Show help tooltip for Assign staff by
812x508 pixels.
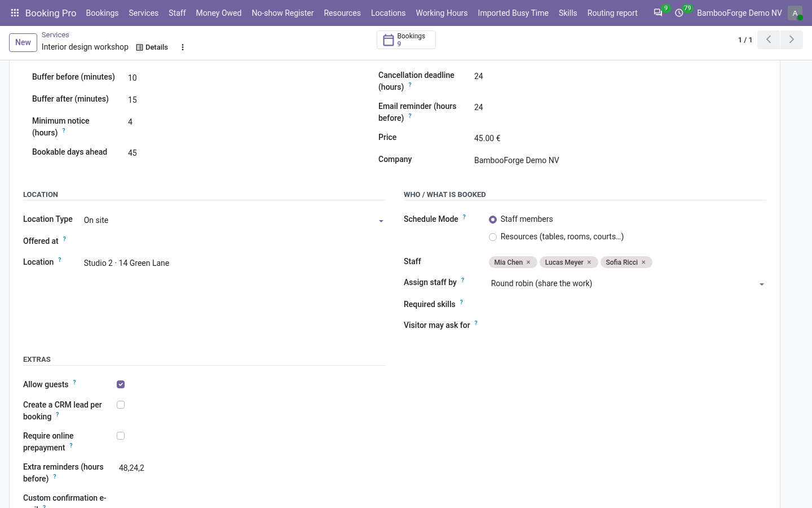click(462, 280)
